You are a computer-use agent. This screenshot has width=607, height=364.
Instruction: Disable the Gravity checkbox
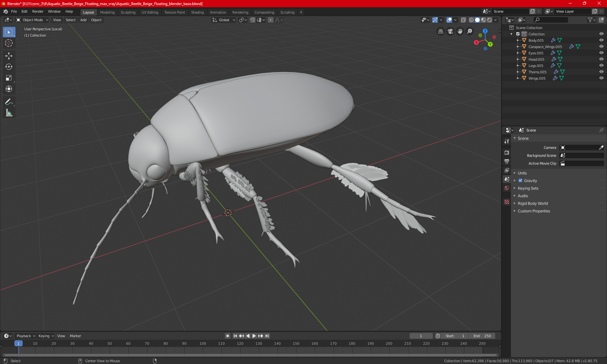pos(520,181)
